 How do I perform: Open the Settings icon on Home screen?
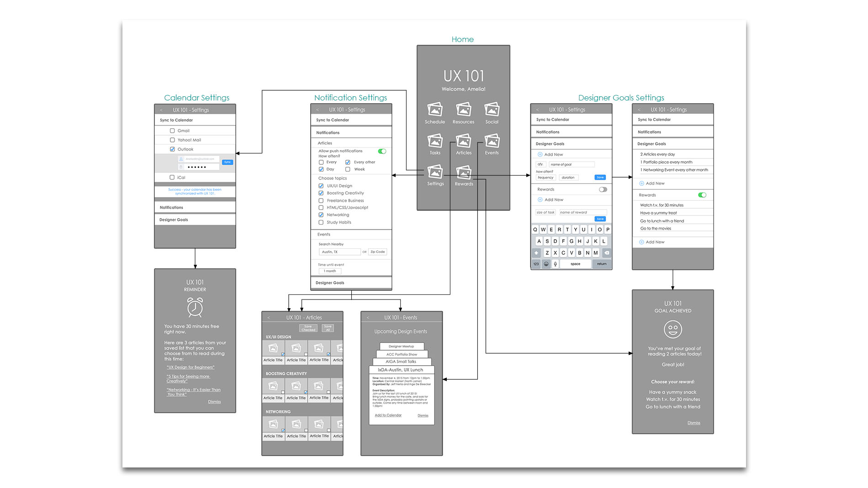(435, 172)
